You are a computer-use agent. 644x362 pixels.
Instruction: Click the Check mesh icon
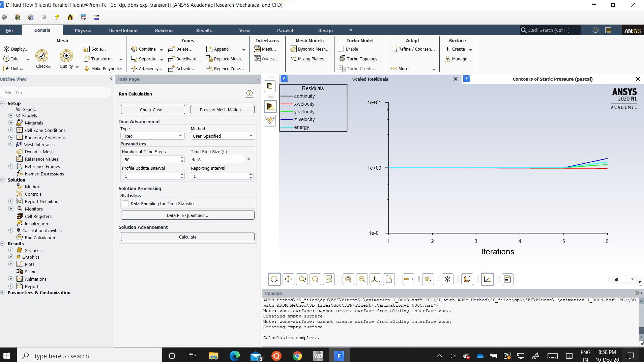(42, 55)
